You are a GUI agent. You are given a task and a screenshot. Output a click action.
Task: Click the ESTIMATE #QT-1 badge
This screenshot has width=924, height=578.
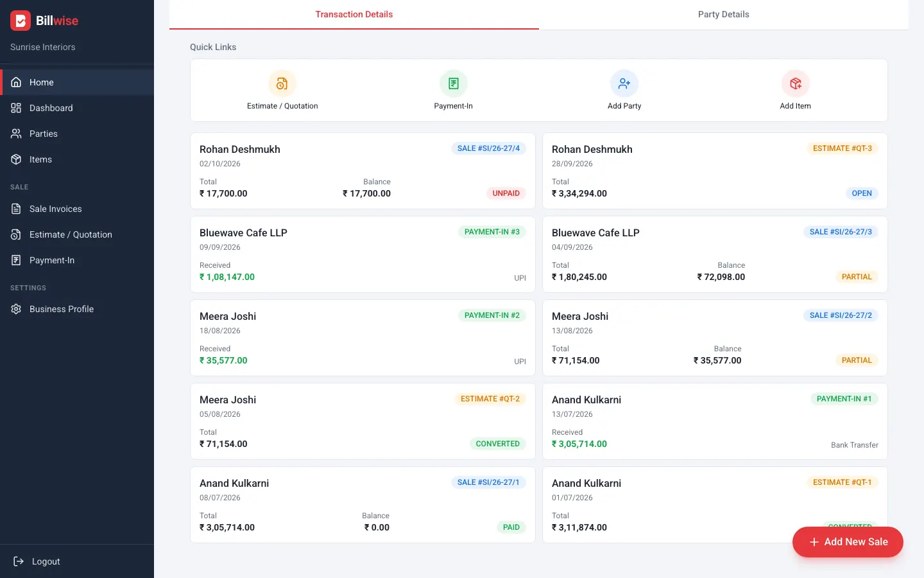click(x=843, y=482)
